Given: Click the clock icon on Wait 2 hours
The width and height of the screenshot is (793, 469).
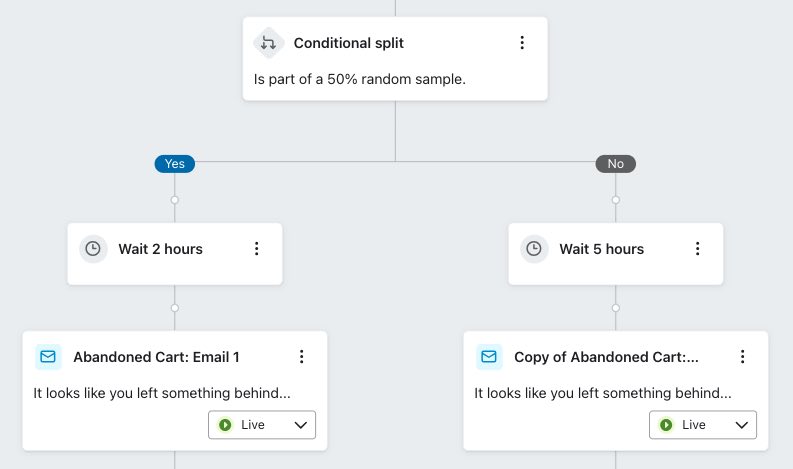Looking at the screenshot, I should click(x=93, y=249).
